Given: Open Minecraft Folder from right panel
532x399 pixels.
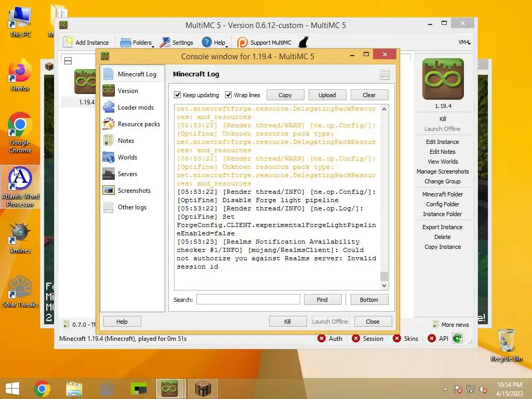Looking at the screenshot, I should [x=443, y=194].
